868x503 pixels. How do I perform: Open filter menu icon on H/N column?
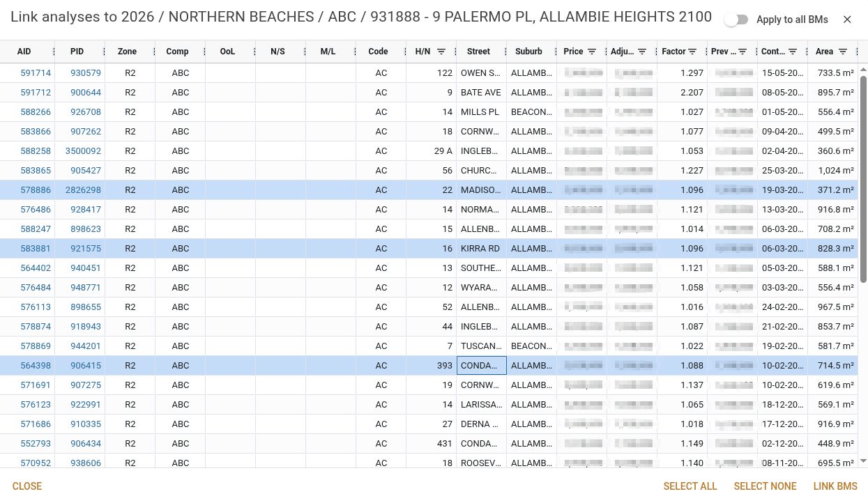[x=441, y=52]
